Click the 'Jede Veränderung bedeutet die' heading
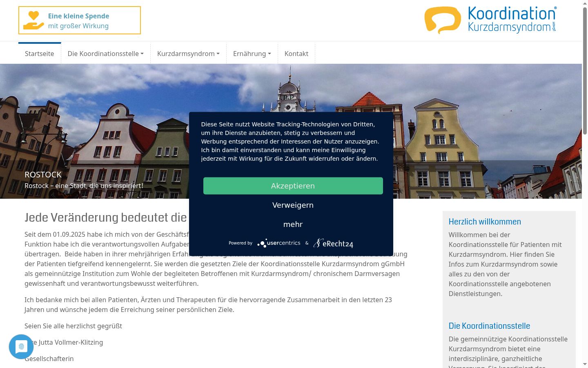Screen dimensions: 588x368 click(106, 218)
